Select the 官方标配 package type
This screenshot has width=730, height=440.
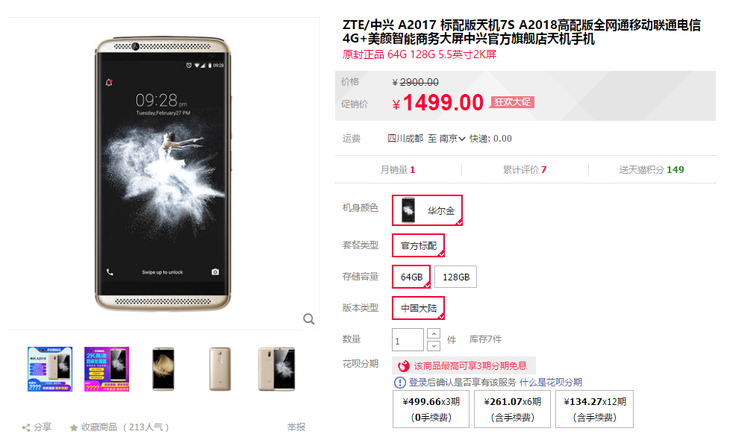click(419, 246)
